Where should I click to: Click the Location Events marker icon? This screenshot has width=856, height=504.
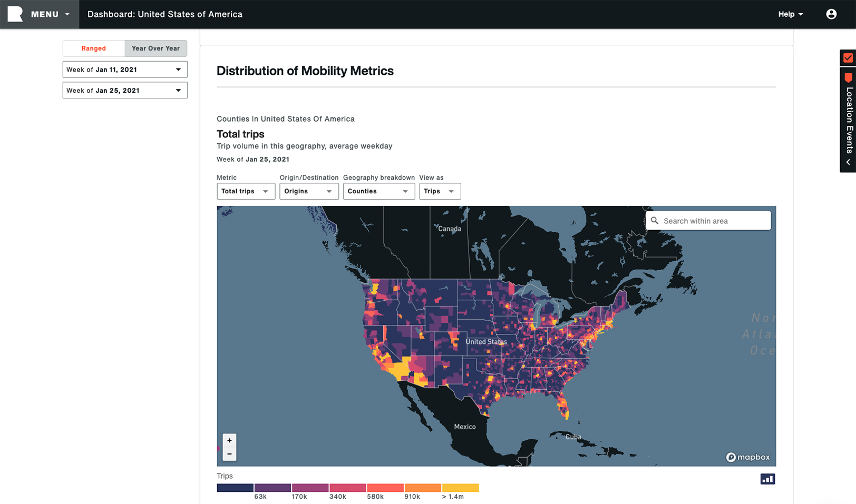point(848,78)
